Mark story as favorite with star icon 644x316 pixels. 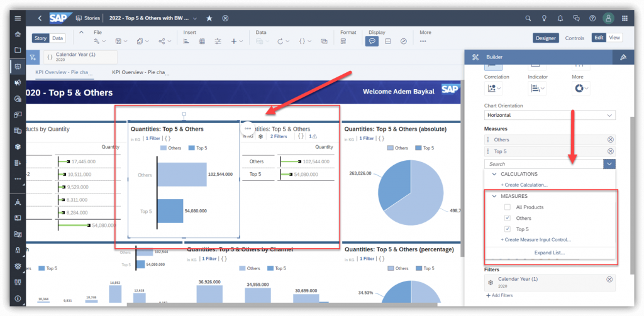click(x=209, y=18)
